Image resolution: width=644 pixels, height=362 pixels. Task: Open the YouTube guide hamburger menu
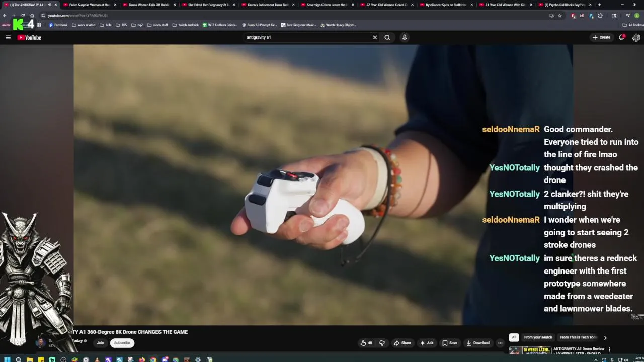tap(8, 37)
